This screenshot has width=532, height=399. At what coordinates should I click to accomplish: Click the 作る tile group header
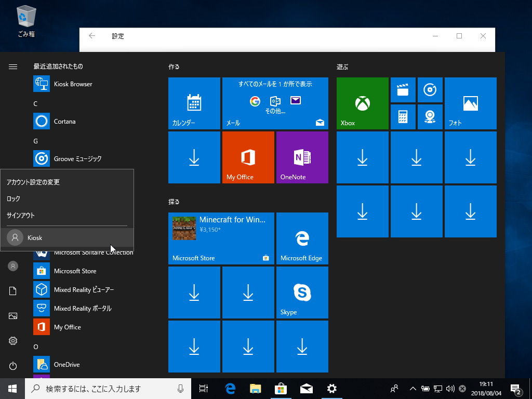click(174, 67)
